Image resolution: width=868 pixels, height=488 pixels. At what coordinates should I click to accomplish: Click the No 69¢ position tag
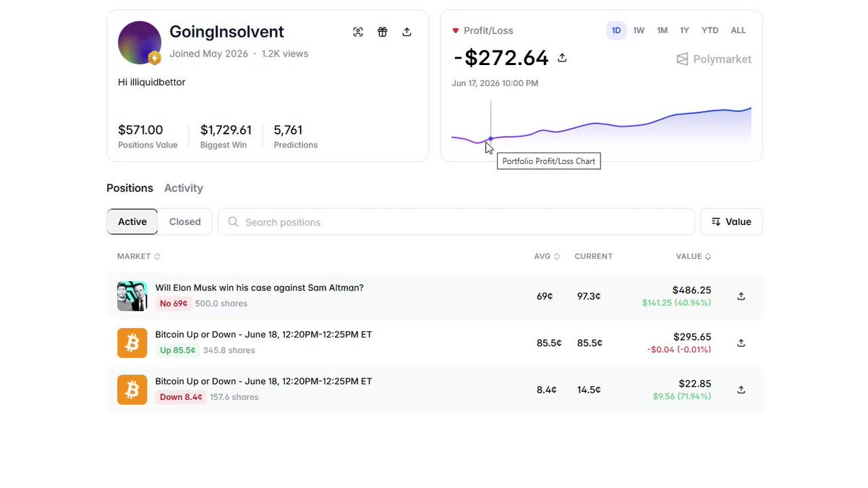point(174,304)
